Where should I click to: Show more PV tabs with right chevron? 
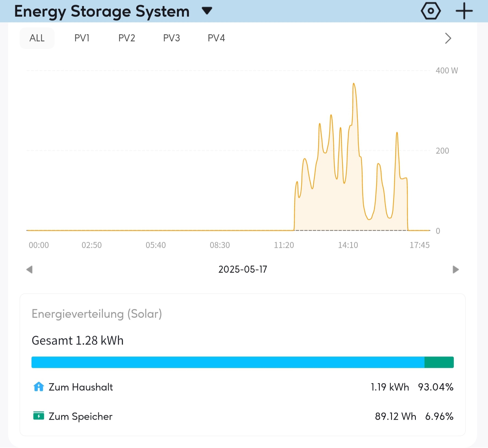448,38
